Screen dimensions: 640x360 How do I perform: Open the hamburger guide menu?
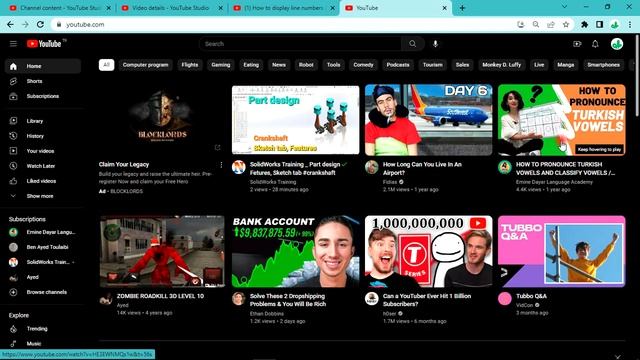pyautogui.click(x=13, y=44)
